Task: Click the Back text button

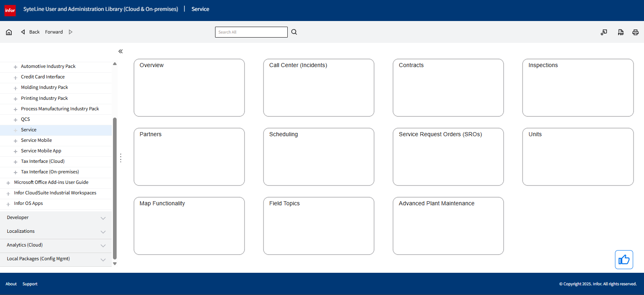Action: 34,32
